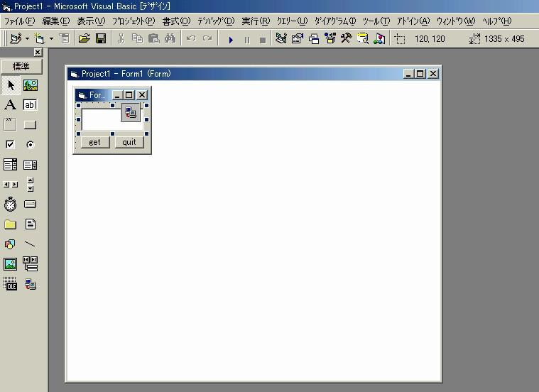The height and width of the screenshot is (392, 539).
Task: Open Visual Component Manager icon
Action: (x=379, y=38)
